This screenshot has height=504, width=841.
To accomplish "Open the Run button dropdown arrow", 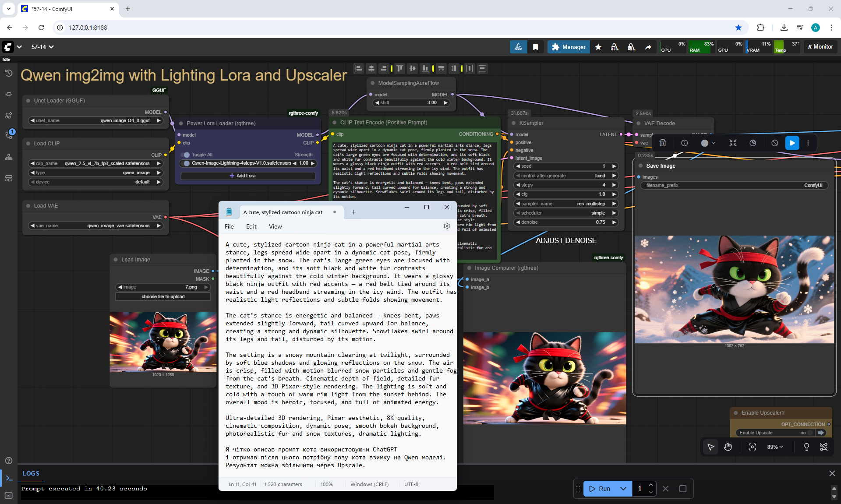I will [x=623, y=489].
